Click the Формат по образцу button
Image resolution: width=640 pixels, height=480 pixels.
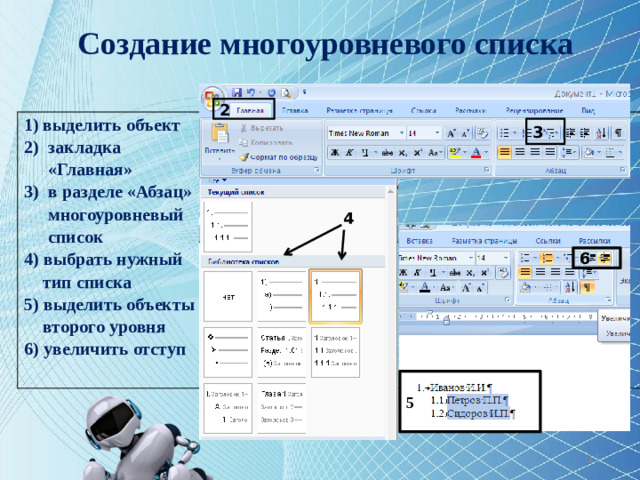(x=279, y=157)
